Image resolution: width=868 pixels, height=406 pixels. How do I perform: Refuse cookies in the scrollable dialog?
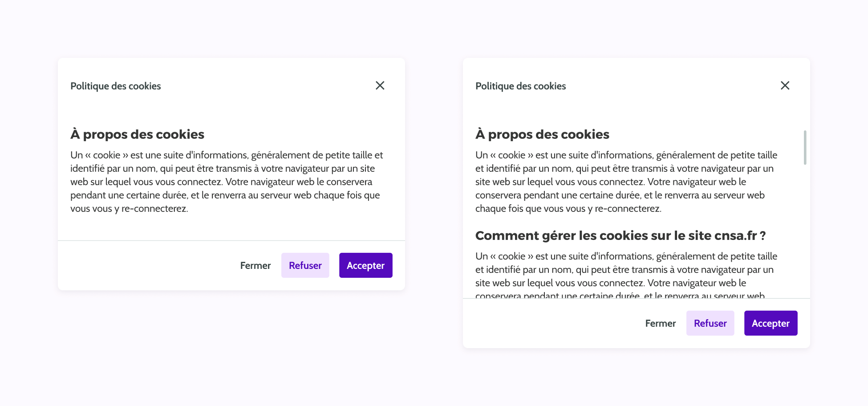coord(710,323)
